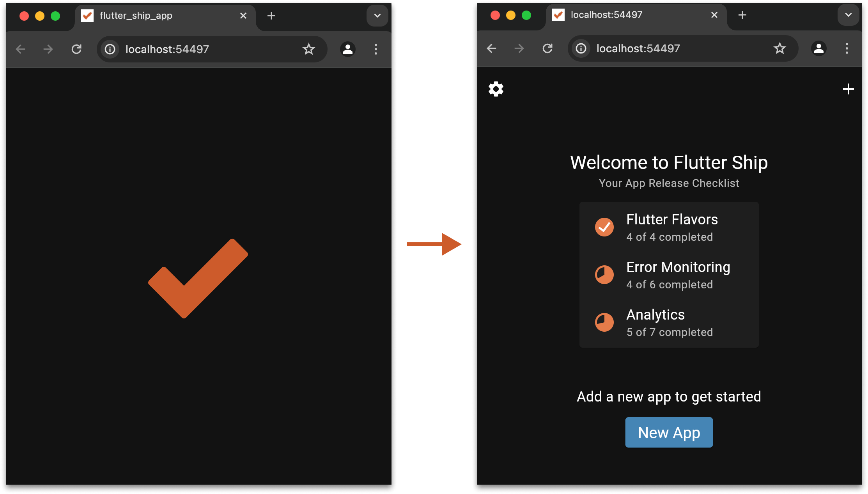Open the browser profile icon

(347, 49)
